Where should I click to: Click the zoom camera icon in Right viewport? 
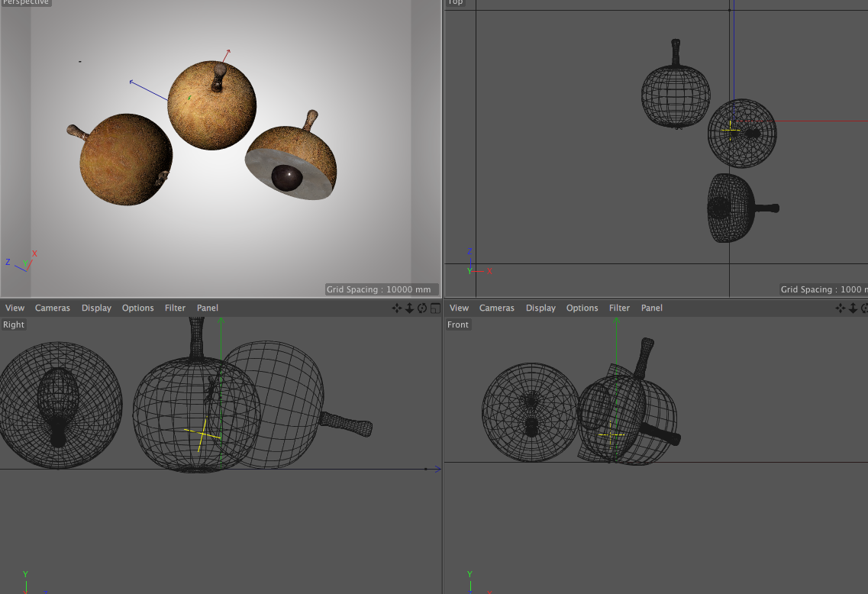click(409, 308)
